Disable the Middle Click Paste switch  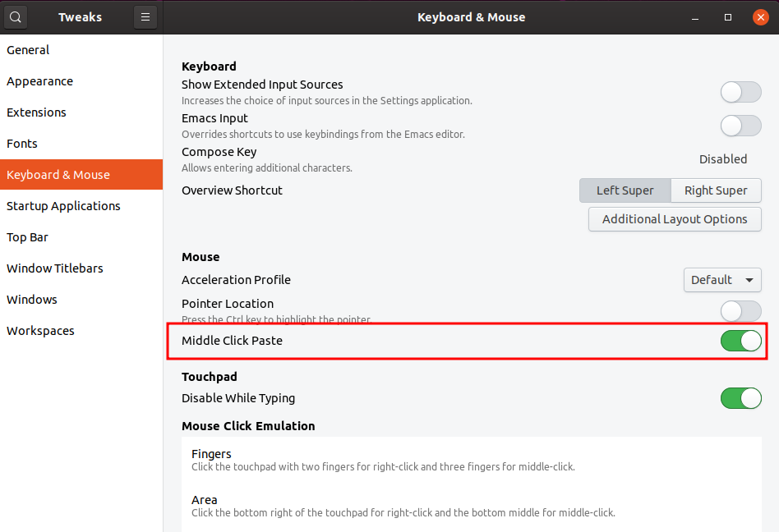click(740, 341)
